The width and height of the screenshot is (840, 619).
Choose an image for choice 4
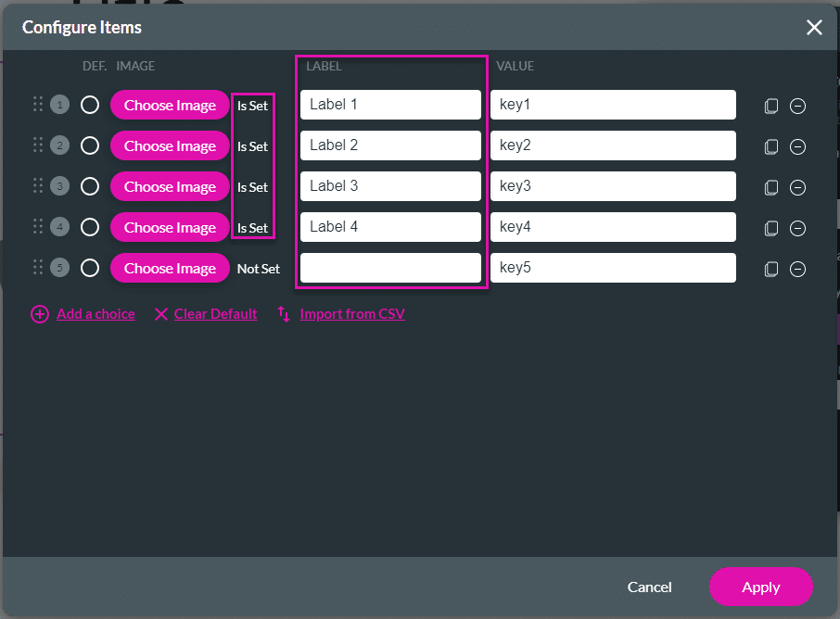tap(170, 227)
